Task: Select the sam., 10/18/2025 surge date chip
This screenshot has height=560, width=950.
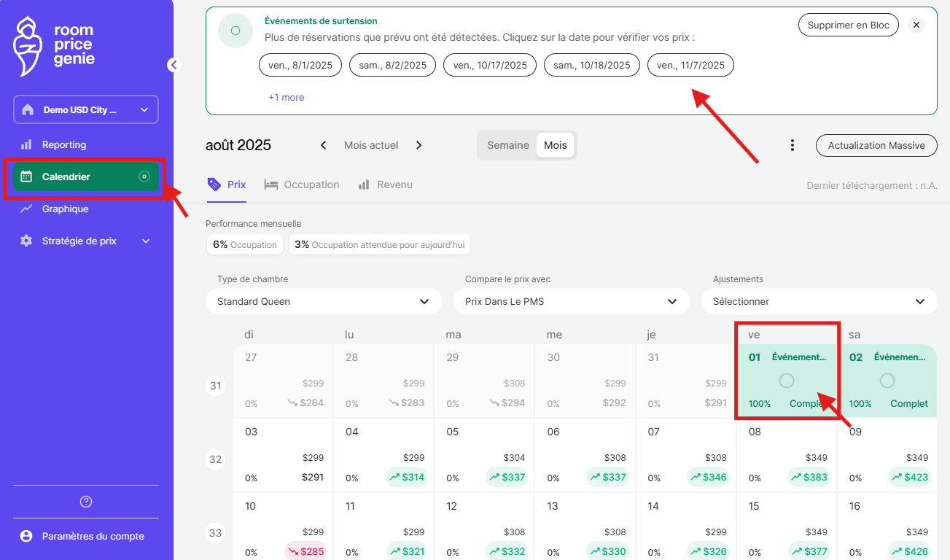Action: [x=591, y=65]
